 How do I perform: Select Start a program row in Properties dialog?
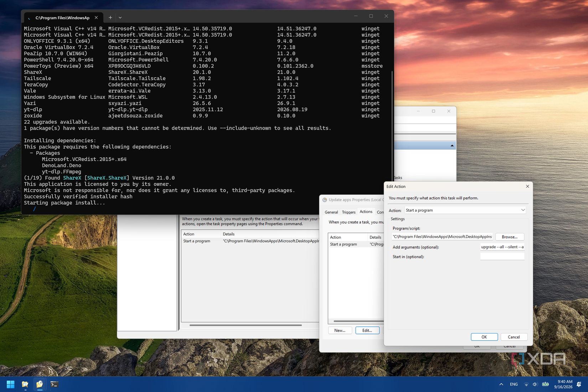coord(356,244)
